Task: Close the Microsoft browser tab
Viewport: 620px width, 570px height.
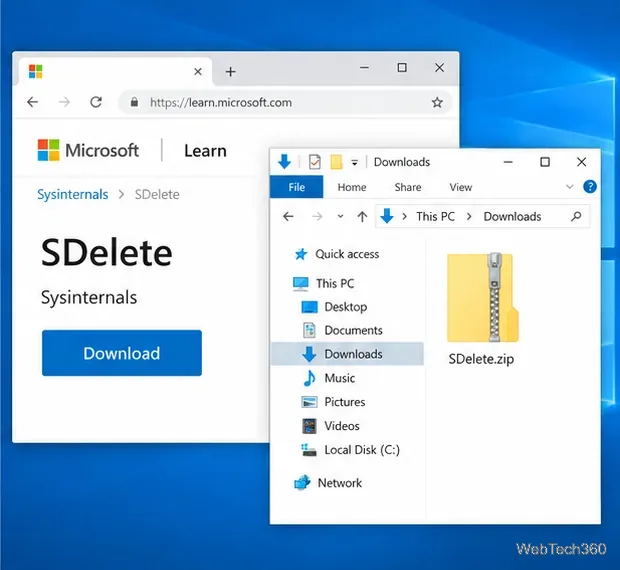Action: pyautogui.click(x=198, y=72)
